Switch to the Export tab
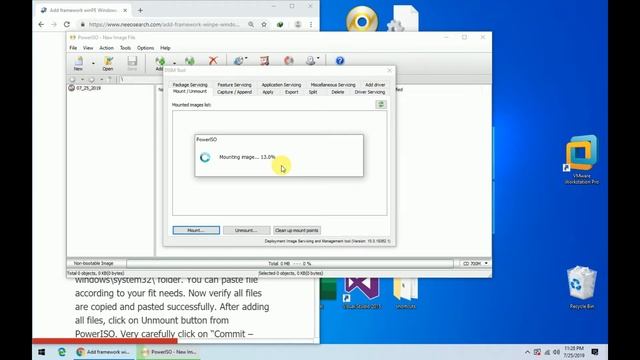 (291, 92)
